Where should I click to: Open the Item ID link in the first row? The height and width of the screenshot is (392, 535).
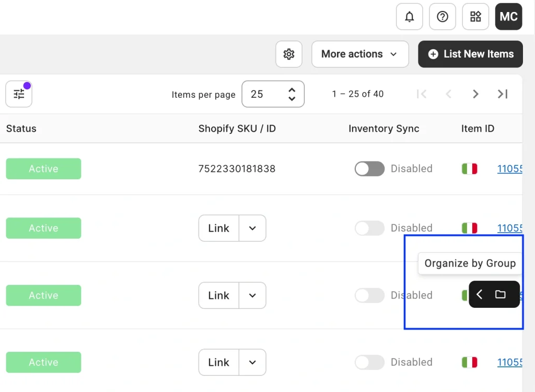[x=509, y=169]
